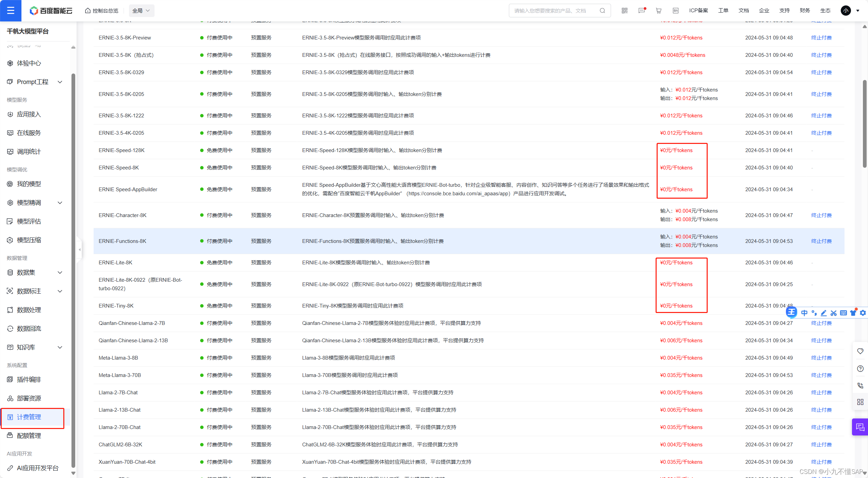The width and height of the screenshot is (868, 478).
Task: Open the 企业 menu item
Action: (x=764, y=11)
